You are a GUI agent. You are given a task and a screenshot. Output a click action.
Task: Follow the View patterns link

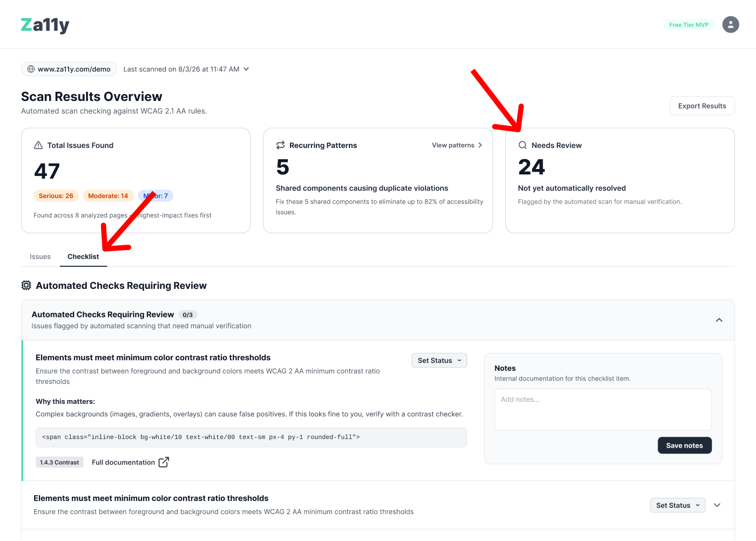pyautogui.click(x=457, y=145)
